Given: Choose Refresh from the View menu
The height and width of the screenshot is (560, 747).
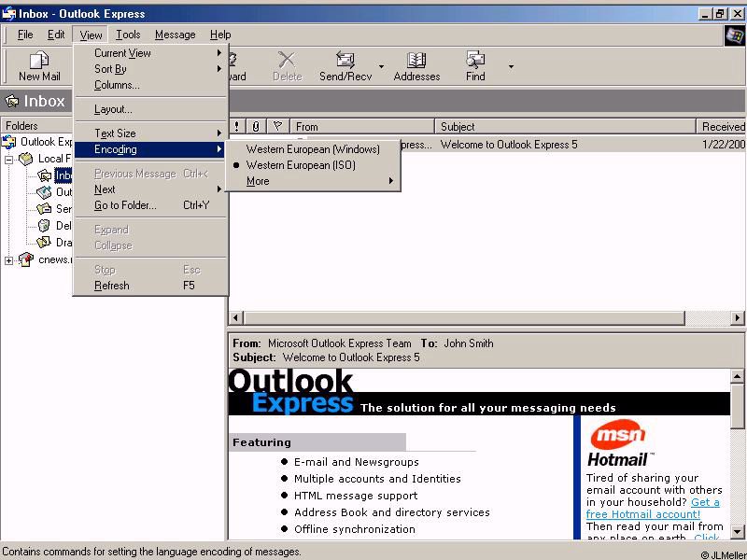Looking at the screenshot, I should coord(150,286).
